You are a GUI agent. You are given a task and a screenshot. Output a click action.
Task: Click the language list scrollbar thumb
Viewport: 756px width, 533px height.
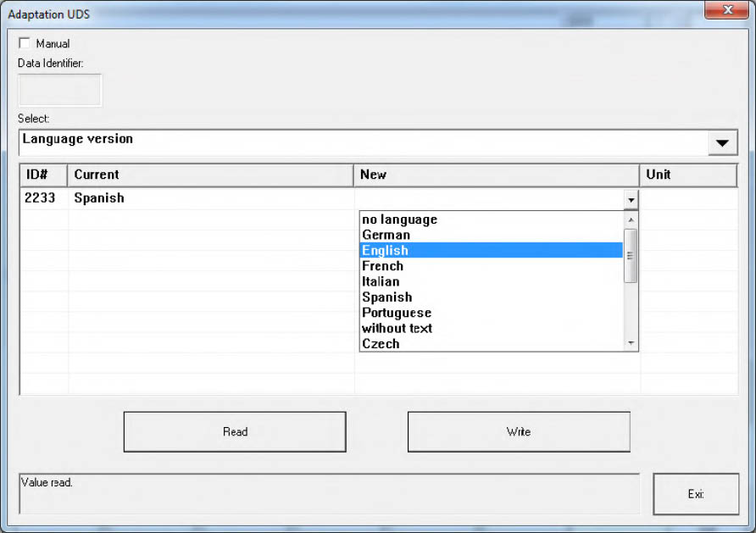631,255
